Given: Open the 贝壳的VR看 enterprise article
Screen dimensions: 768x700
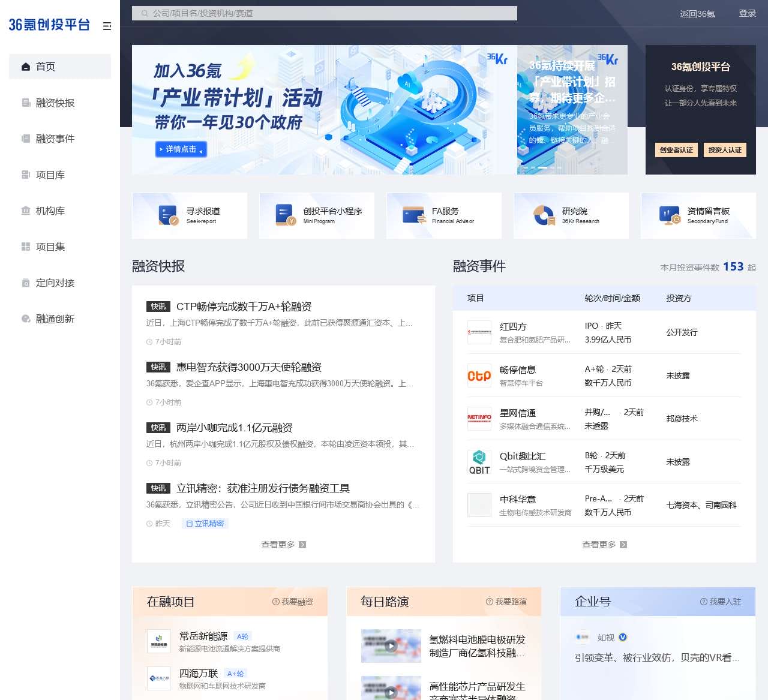Looking at the screenshot, I should (x=657, y=657).
